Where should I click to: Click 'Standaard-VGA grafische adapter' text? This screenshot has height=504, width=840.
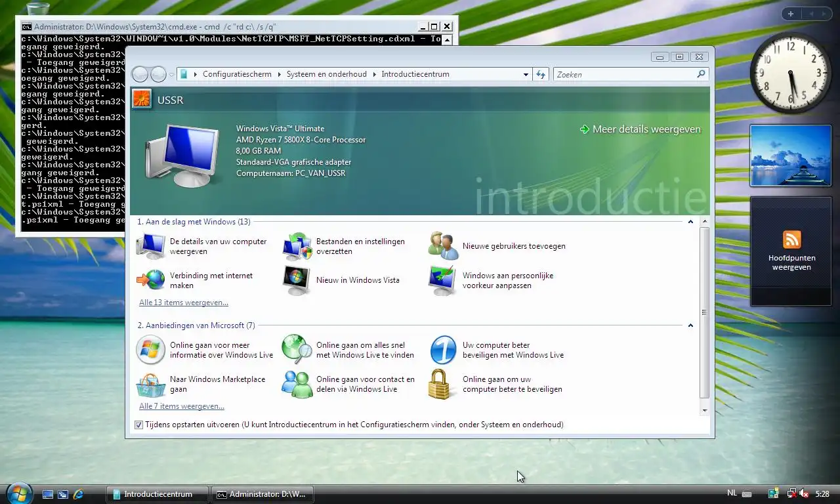293,162
